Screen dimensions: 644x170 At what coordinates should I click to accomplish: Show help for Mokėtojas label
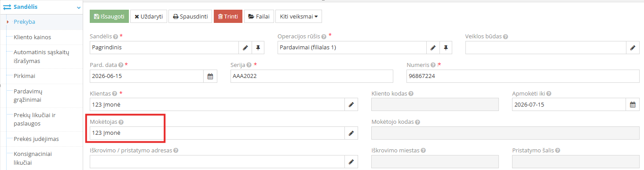(121, 122)
